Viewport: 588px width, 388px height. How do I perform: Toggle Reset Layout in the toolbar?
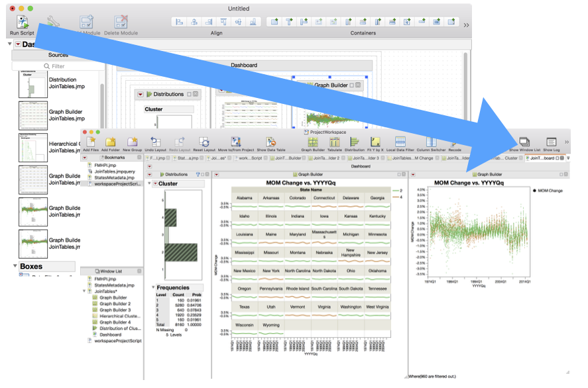coord(205,142)
